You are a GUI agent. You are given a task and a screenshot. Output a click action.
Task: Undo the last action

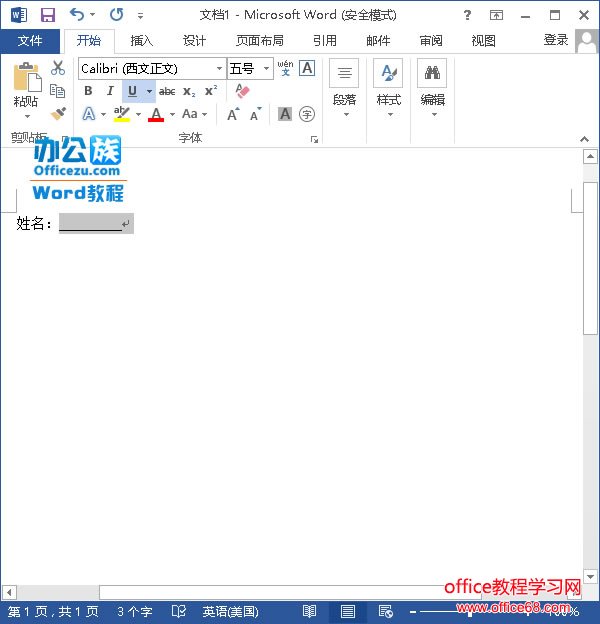coord(77,15)
